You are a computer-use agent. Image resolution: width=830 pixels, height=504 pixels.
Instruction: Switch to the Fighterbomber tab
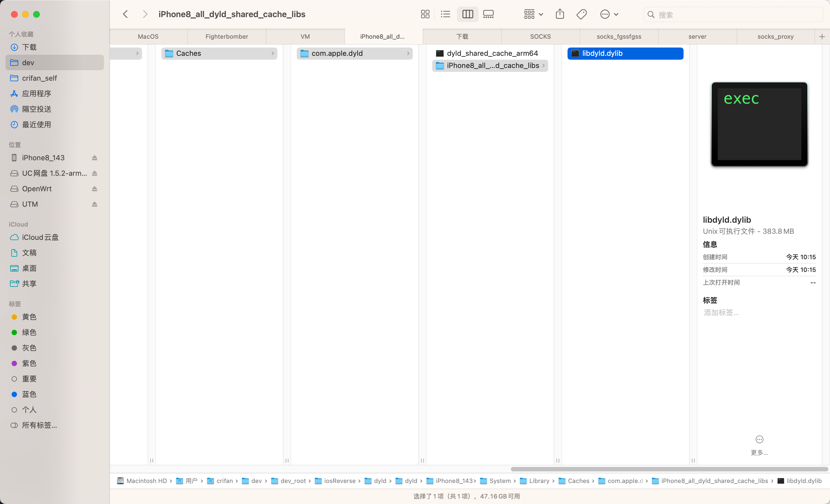click(227, 36)
